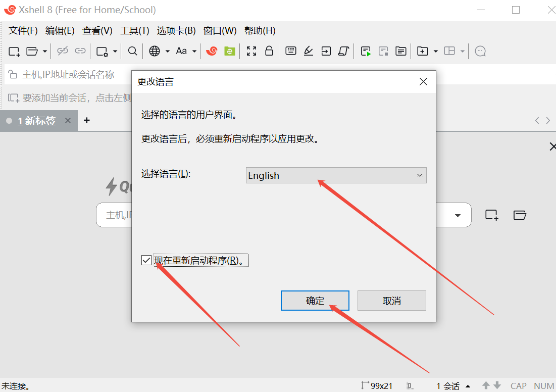Click the chat bubble icon in toolbar
The width and height of the screenshot is (556, 392).
click(x=481, y=51)
